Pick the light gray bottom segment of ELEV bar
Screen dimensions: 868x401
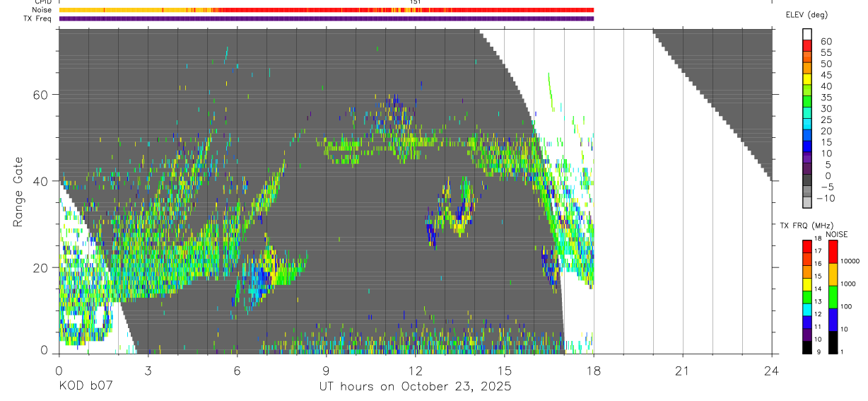pyautogui.click(x=807, y=203)
